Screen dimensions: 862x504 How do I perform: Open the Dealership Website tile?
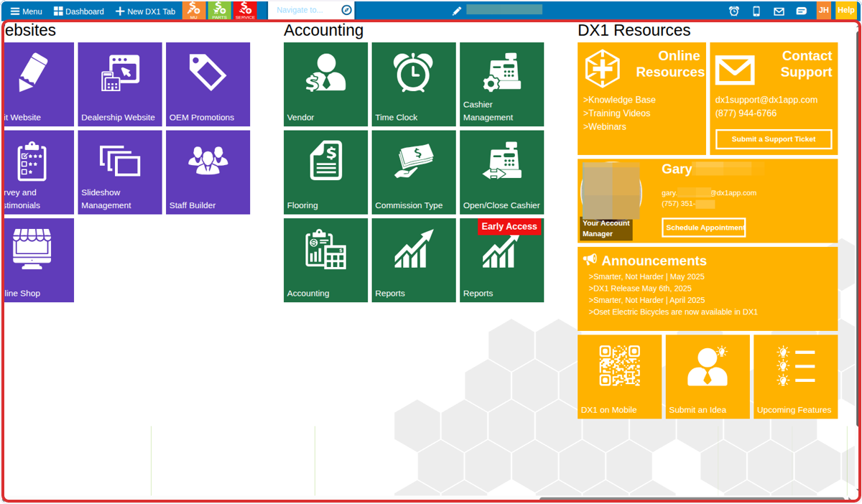click(120, 85)
